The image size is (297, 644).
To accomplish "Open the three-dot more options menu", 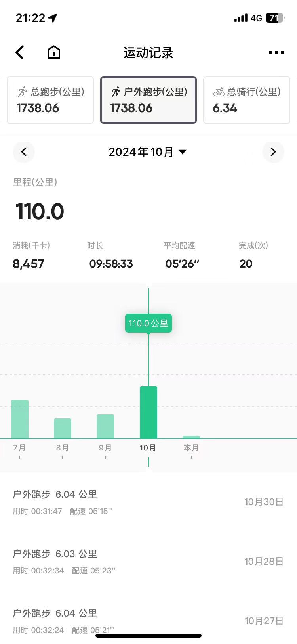I will (276, 52).
